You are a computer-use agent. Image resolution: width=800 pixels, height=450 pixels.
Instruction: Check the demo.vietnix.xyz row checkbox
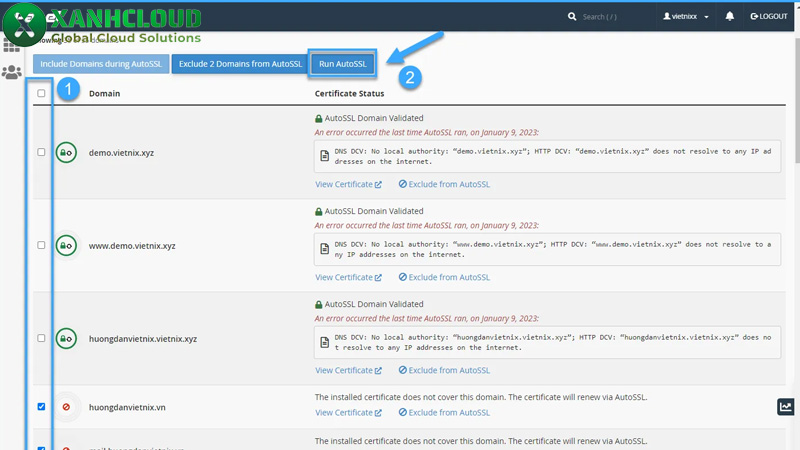41,153
